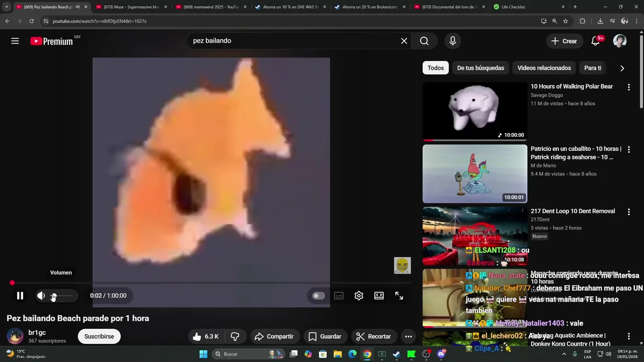Pause the video

[x=20, y=296]
